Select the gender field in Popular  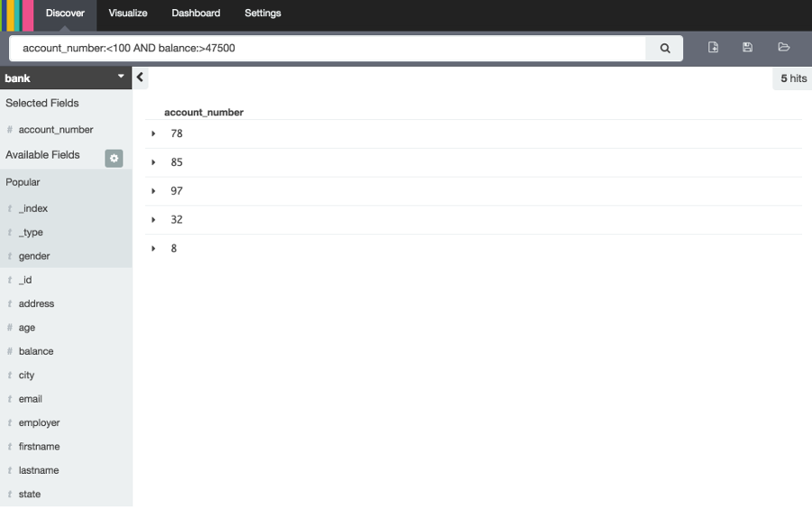[x=34, y=256]
